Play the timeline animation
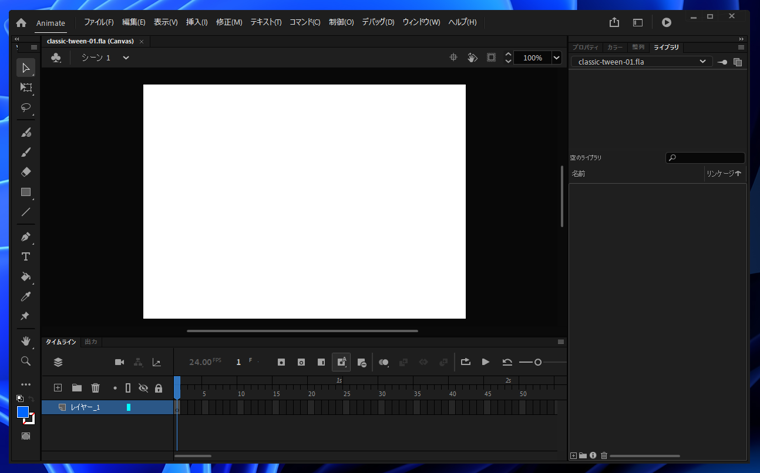Viewport: 760px width, 473px height. point(486,362)
